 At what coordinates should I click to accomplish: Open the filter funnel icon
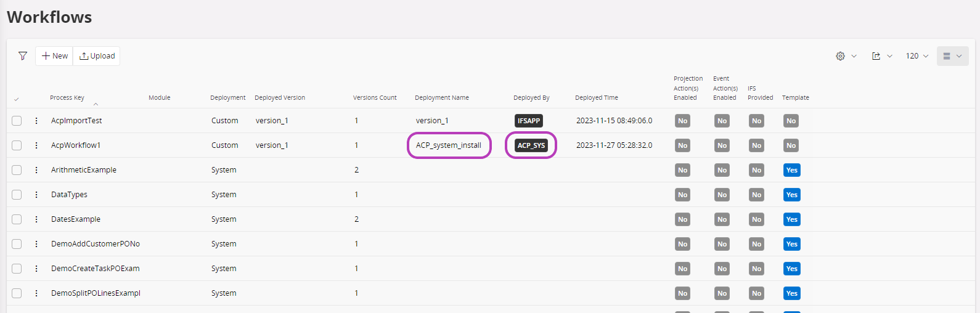[x=23, y=56]
